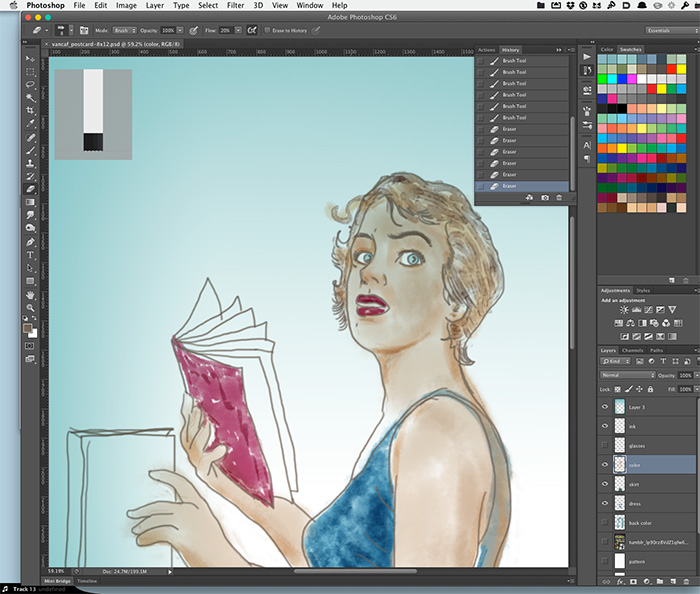Add Brightness/Contrast adjustment icon
The image size is (700, 594).
point(624,310)
